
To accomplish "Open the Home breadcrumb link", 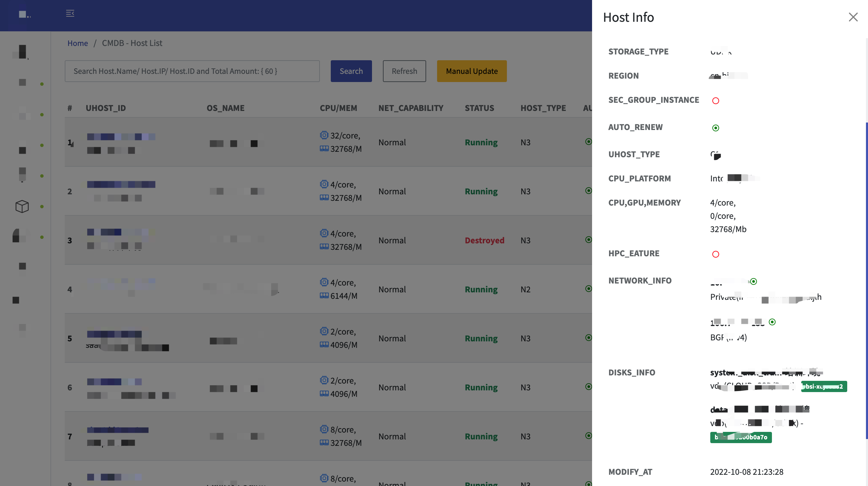I will (x=78, y=43).
